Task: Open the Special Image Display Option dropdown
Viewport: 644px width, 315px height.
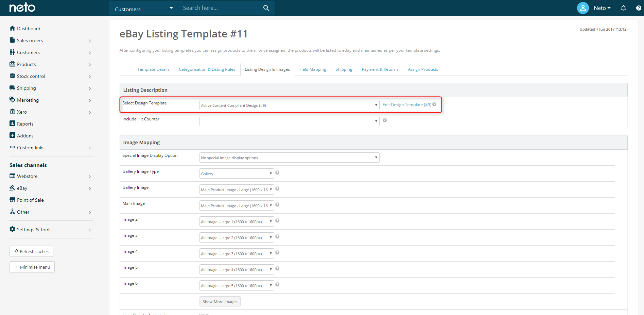Action: tap(289, 157)
